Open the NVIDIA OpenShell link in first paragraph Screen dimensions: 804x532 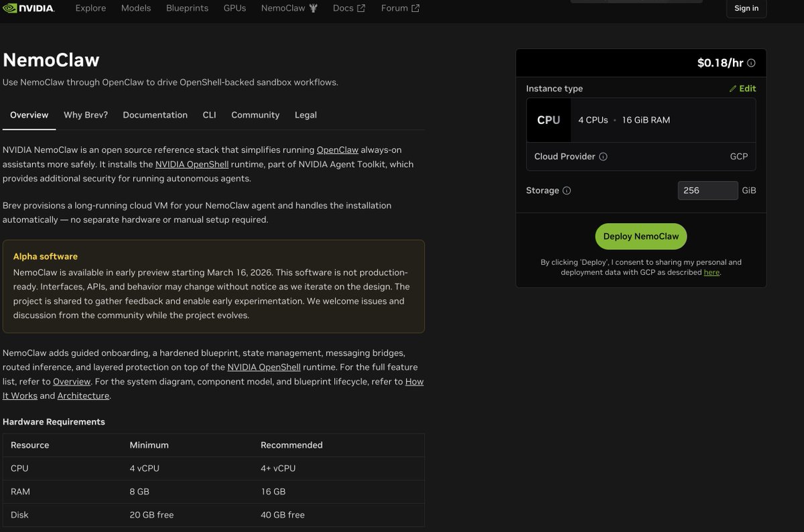[x=192, y=164]
